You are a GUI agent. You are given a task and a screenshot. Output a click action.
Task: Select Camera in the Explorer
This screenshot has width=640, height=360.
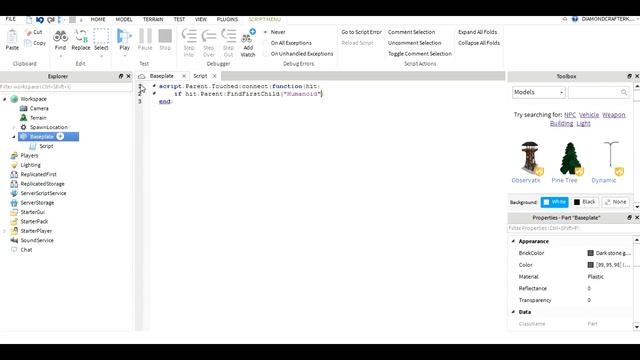(x=39, y=109)
